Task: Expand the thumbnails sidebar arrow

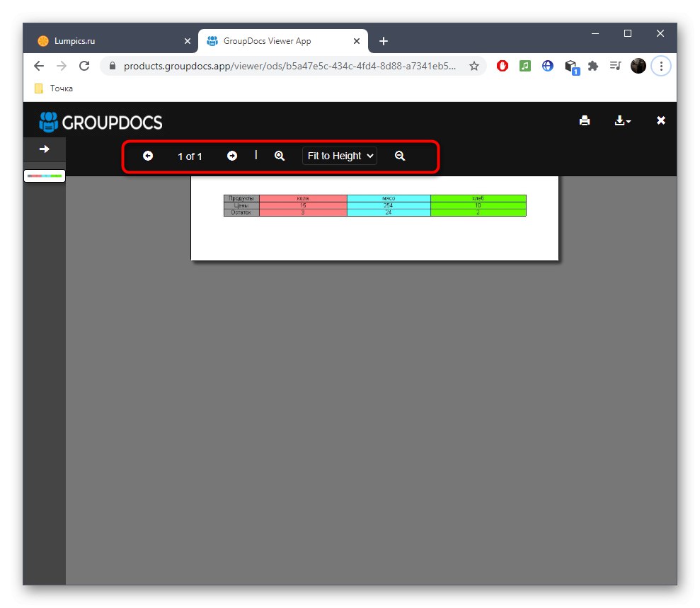Action: click(x=44, y=149)
